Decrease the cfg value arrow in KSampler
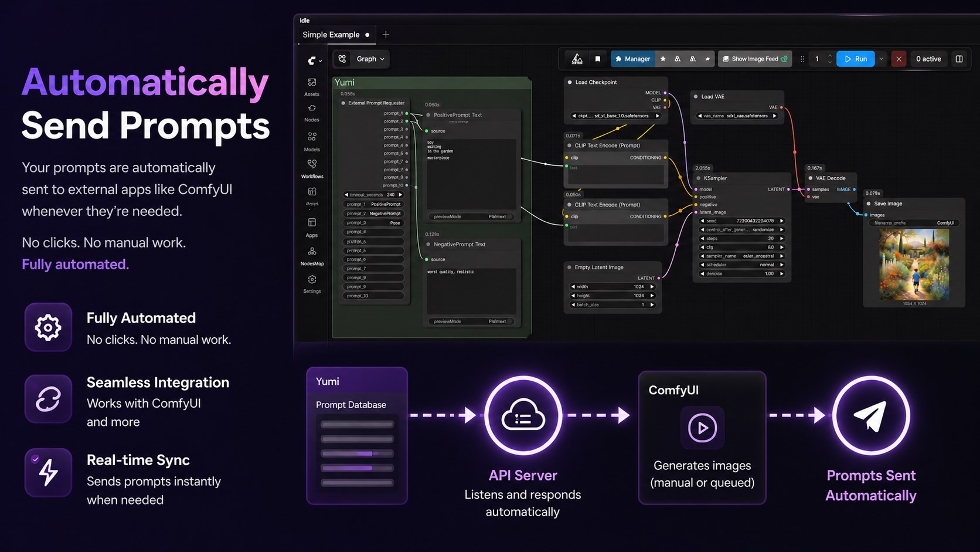 [703, 247]
